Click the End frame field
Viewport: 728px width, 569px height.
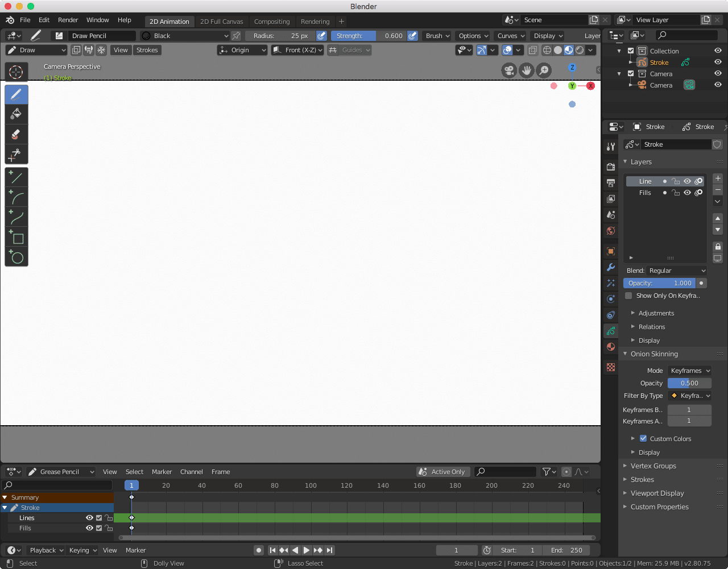click(x=566, y=550)
